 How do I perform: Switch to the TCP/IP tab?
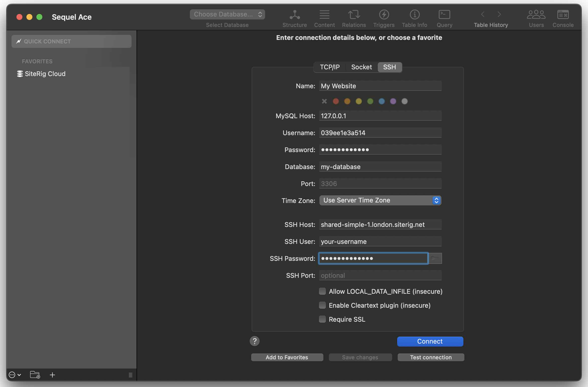pos(330,67)
